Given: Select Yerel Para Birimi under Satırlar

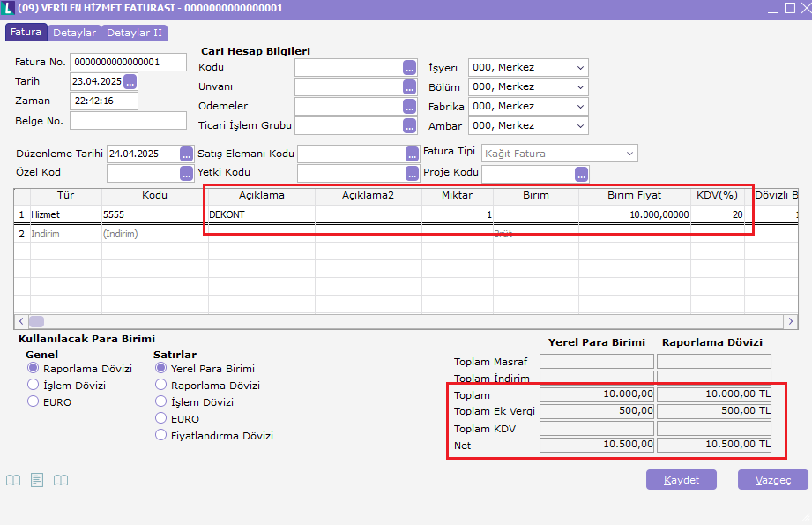Looking at the screenshot, I should (161, 368).
